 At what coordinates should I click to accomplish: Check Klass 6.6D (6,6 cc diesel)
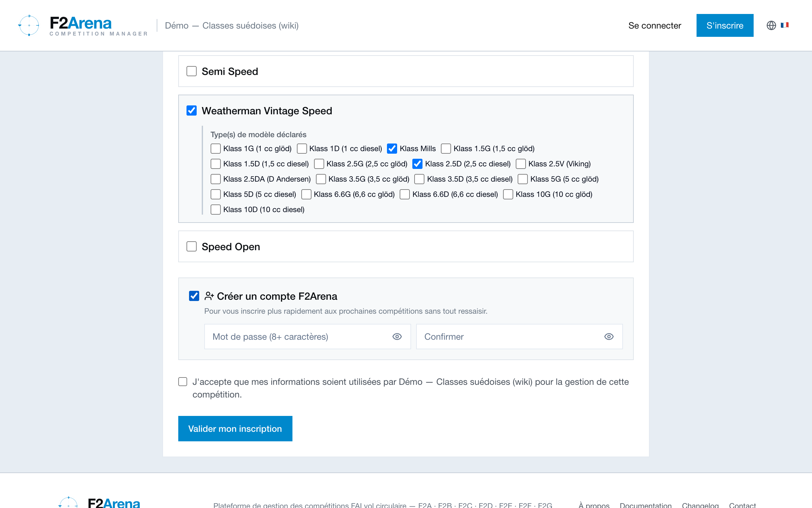(x=405, y=194)
